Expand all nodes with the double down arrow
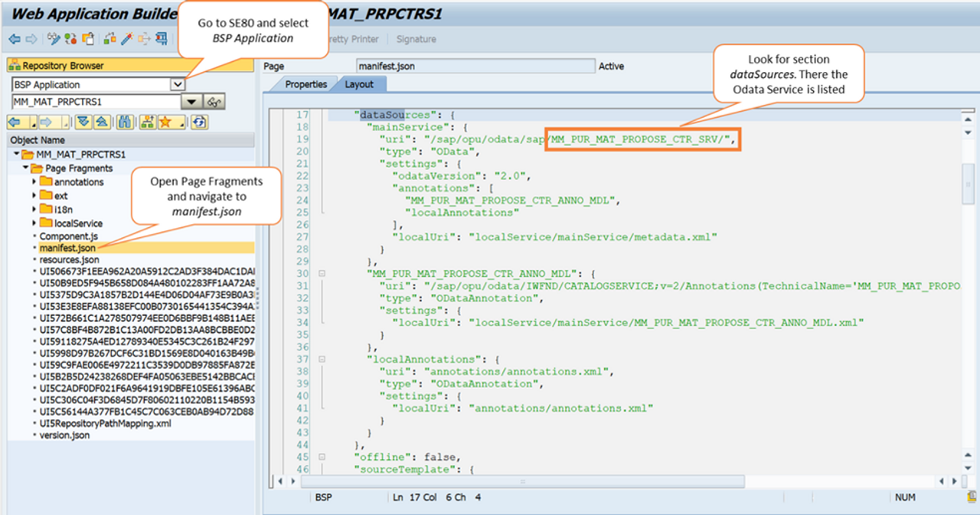This screenshot has height=515, width=980. (x=83, y=122)
